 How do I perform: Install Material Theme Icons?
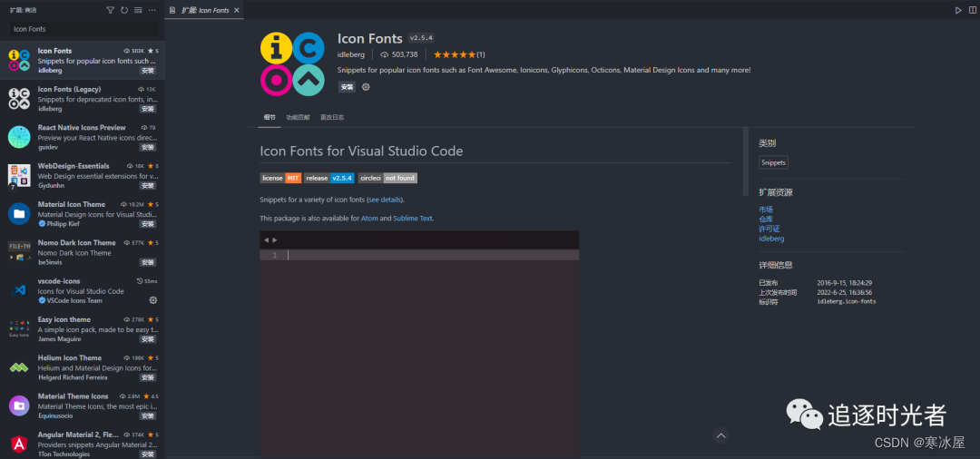[148, 415]
